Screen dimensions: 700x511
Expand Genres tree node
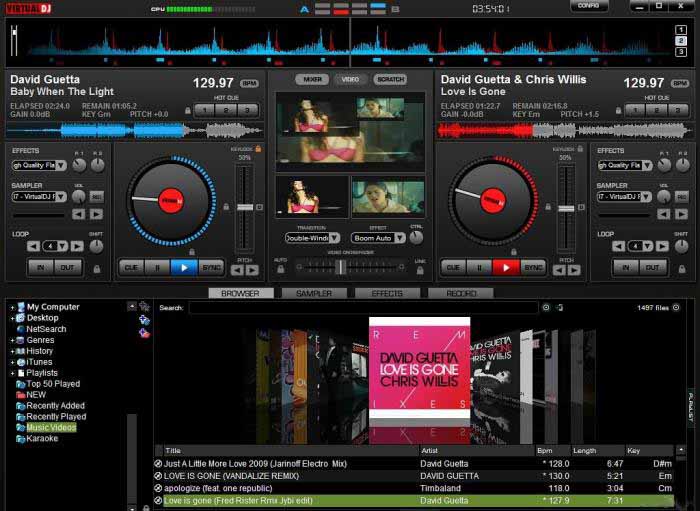(12, 340)
